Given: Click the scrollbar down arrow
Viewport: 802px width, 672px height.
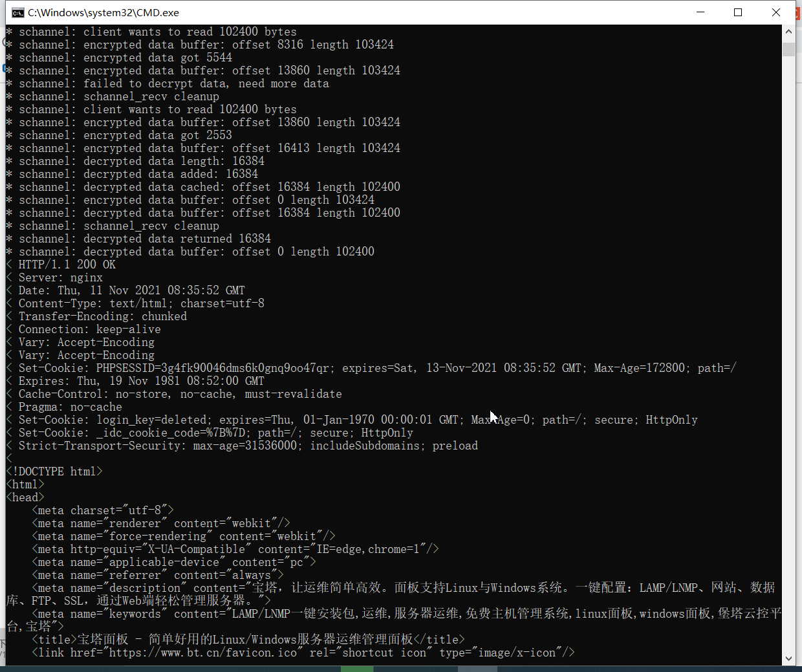Looking at the screenshot, I should (788, 658).
